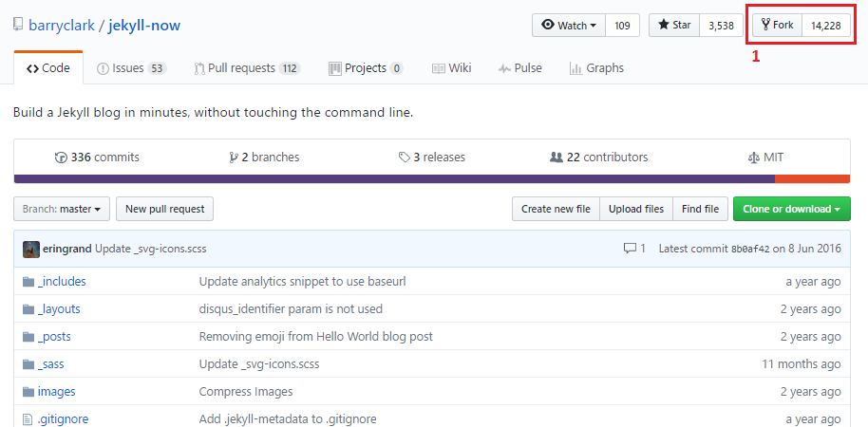Open the _sass folder
The image size is (868, 427).
click(51, 364)
